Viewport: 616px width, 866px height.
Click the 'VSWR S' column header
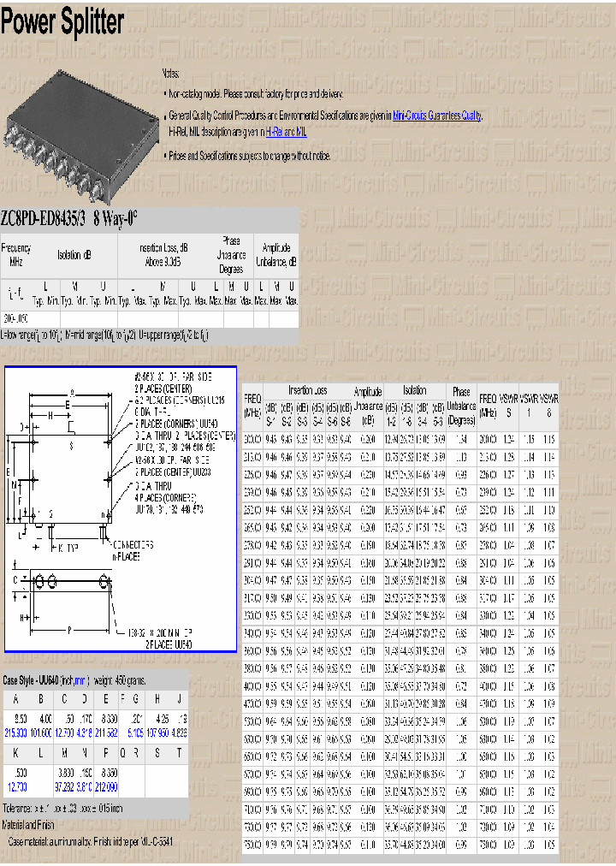508,406
